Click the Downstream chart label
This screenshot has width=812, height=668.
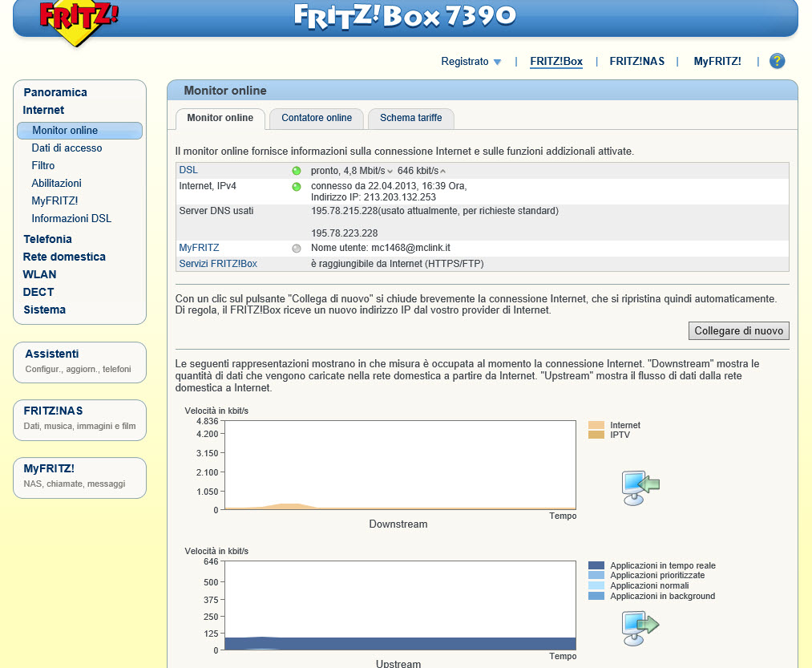coord(398,524)
